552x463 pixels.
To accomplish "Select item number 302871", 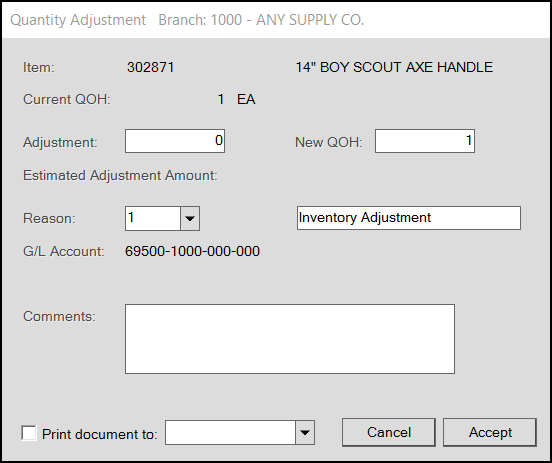I will pos(151,67).
